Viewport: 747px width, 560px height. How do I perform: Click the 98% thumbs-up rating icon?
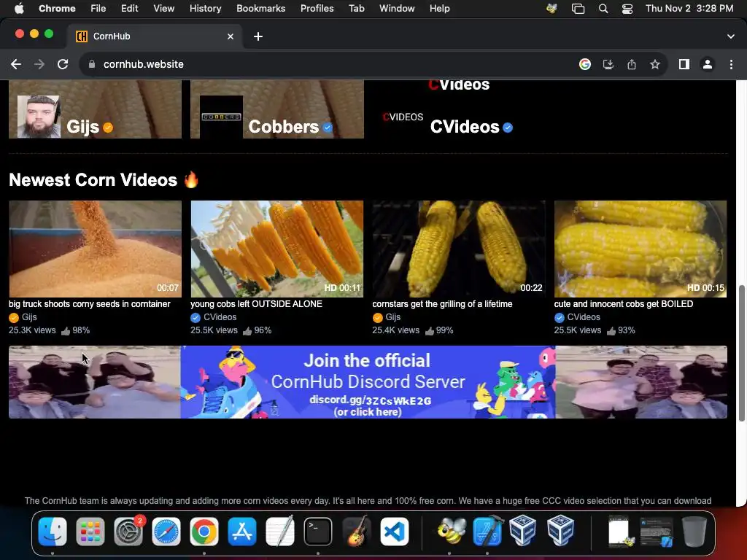coord(65,331)
